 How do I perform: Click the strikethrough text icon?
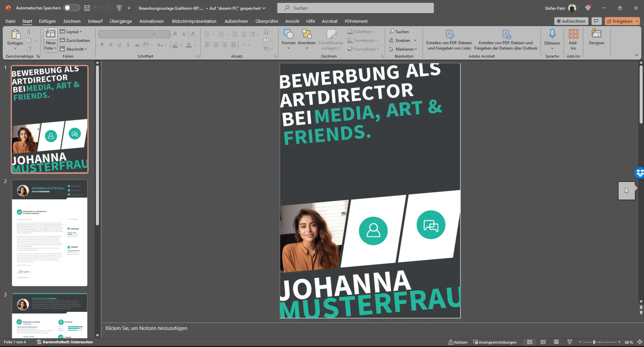(x=137, y=45)
